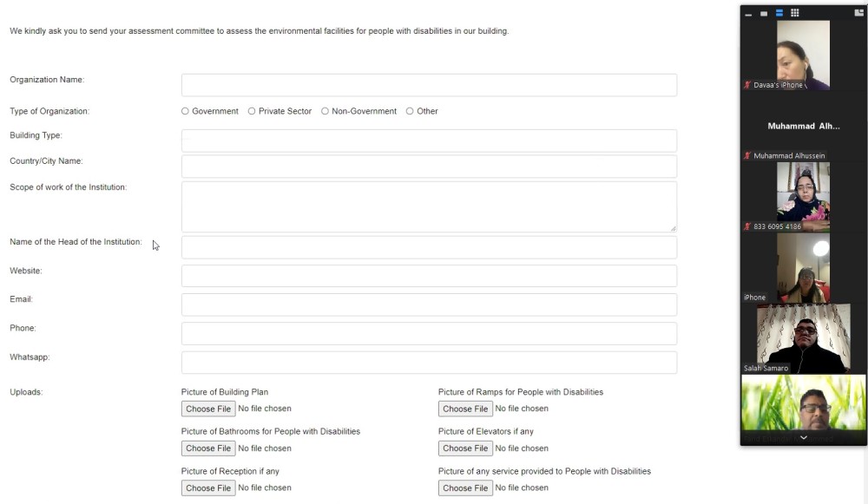Screen dimensions: 868x504
Task: Choose File for Picture of Building Plan
Action: (x=208, y=409)
